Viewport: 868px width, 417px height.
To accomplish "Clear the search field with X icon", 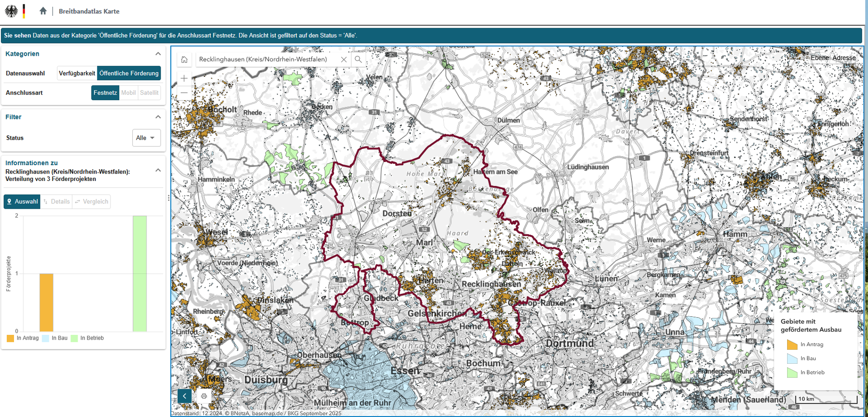I will (343, 59).
